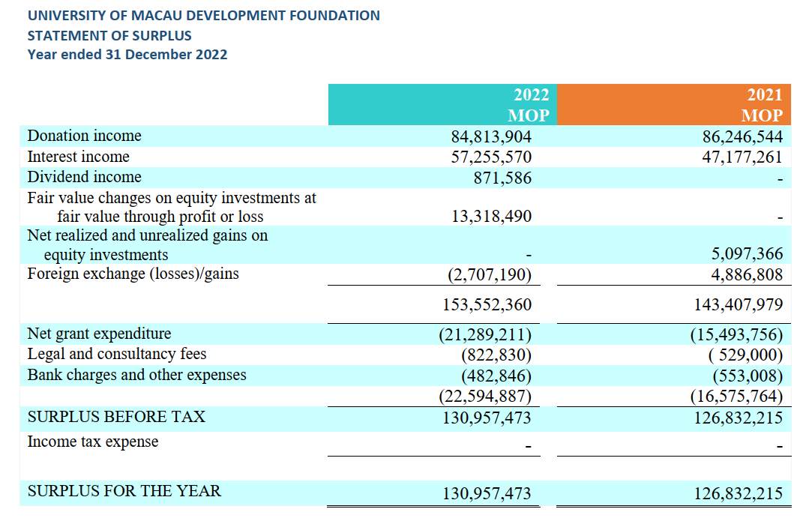Viewport: 812px width, 530px height.
Task: Click "Fair value changes on equity investments at" label
Action: 172,198
